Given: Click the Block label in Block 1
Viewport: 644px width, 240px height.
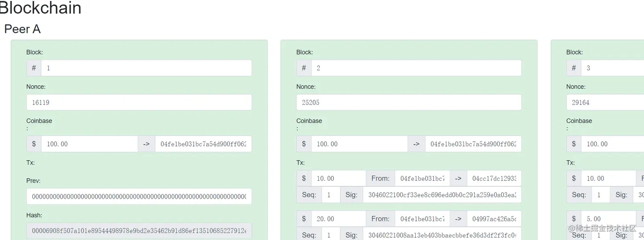Looking at the screenshot, I should point(34,52).
